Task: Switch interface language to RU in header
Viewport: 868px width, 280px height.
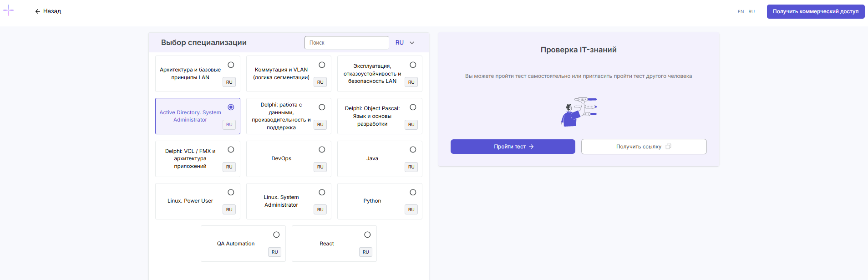Action: (x=751, y=12)
